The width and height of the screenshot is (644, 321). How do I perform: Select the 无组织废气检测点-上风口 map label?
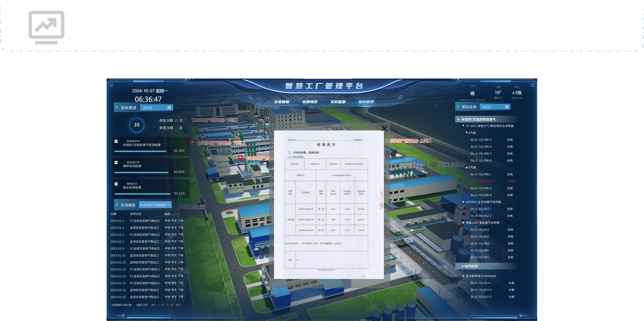pyautogui.click(x=408, y=141)
